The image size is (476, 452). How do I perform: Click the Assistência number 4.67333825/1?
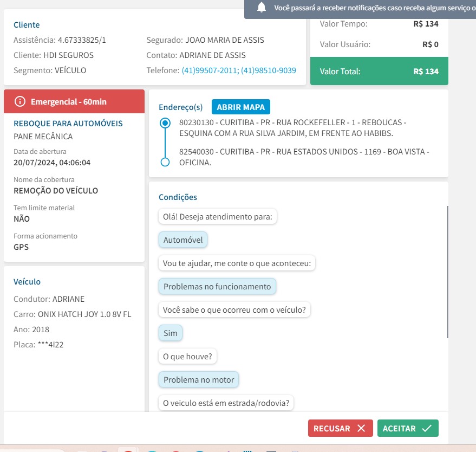pos(82,40)
